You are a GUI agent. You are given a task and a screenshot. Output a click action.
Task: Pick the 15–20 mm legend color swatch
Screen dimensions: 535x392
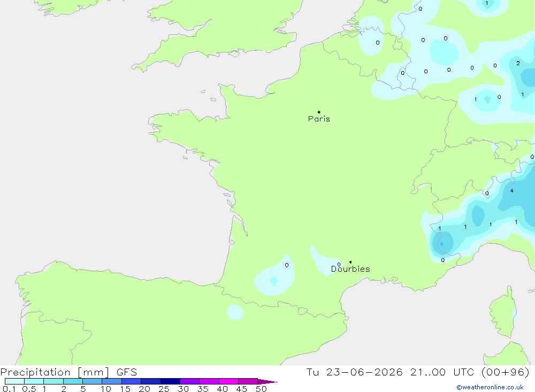point(132,381)
